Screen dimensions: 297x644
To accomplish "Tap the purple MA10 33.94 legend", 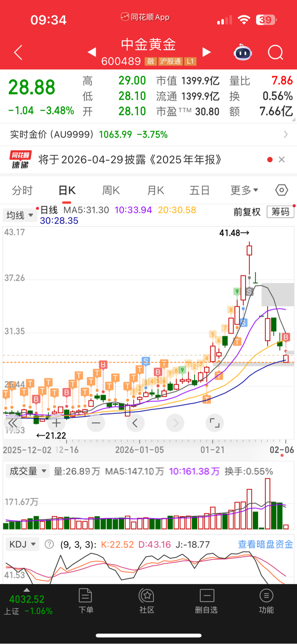I will tap(133, 210).
